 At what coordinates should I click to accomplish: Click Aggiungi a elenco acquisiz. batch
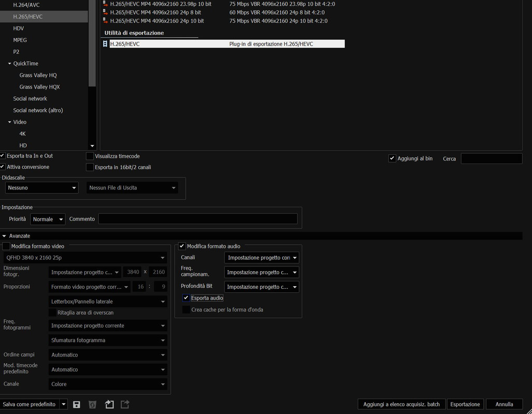coord(401,404)
